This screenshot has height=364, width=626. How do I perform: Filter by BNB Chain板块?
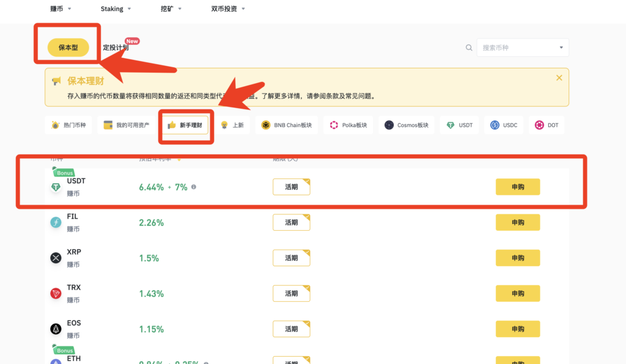[x=287, y=125]
